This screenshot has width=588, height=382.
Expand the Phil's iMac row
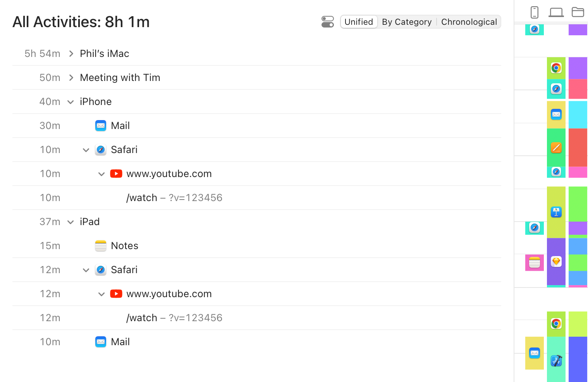(x=71, y=54)
